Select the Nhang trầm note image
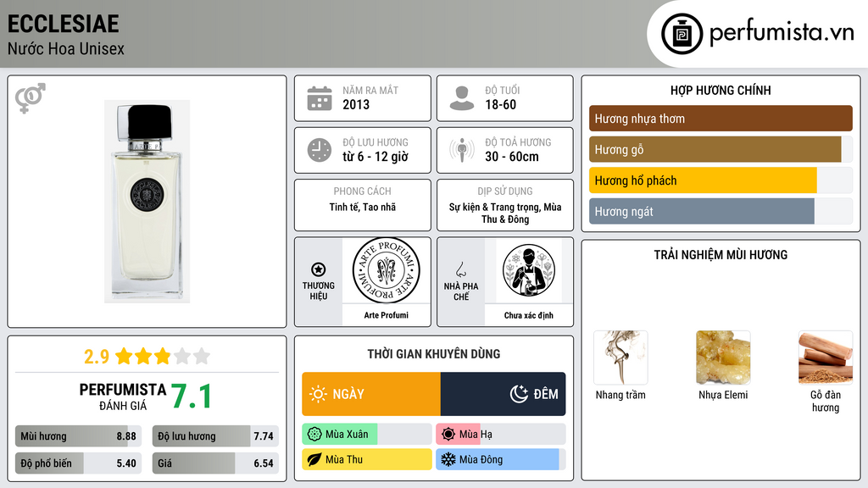Viewport: 868px width, 488px height. click(x=620, y=358)
